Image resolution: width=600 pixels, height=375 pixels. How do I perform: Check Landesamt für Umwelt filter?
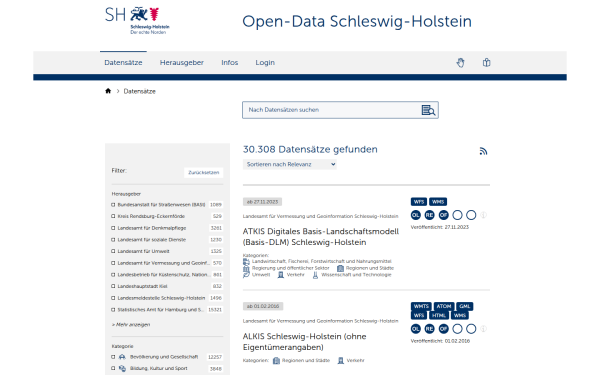[x=113, y=251]
